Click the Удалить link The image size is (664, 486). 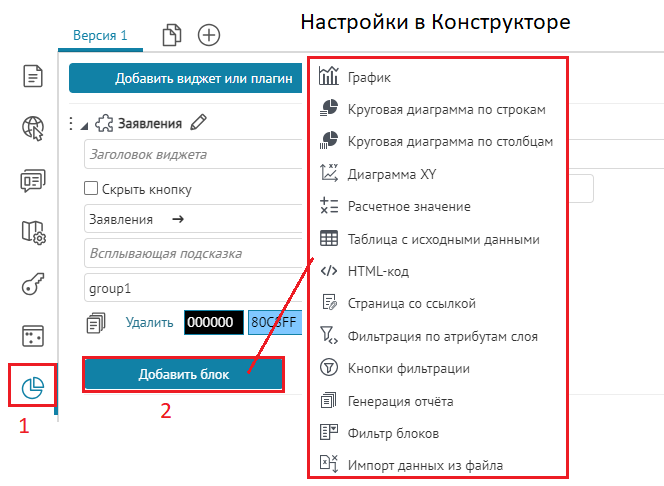pyautogui.click(x=150, y=322)
